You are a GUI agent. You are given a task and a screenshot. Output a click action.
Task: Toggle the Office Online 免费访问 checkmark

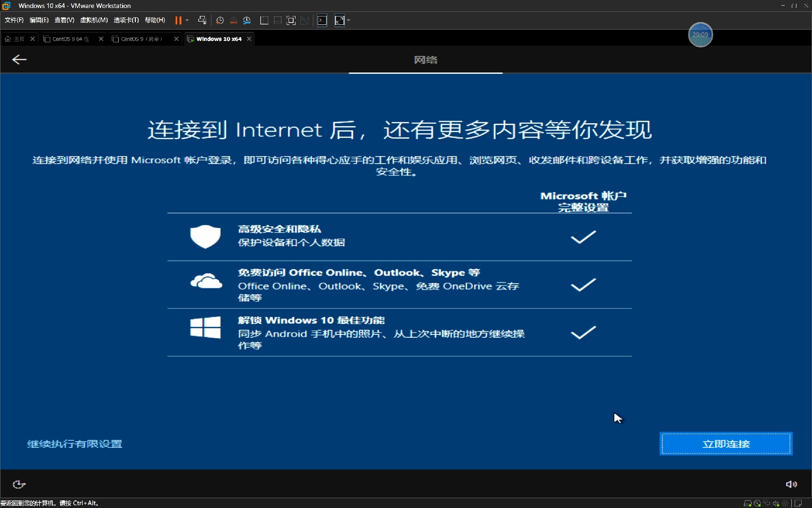coord(583,285)
